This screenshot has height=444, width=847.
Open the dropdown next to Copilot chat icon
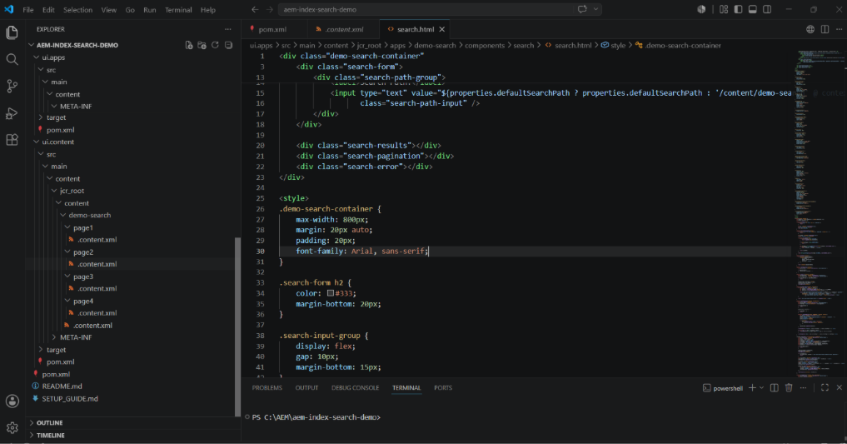(596, 9)
